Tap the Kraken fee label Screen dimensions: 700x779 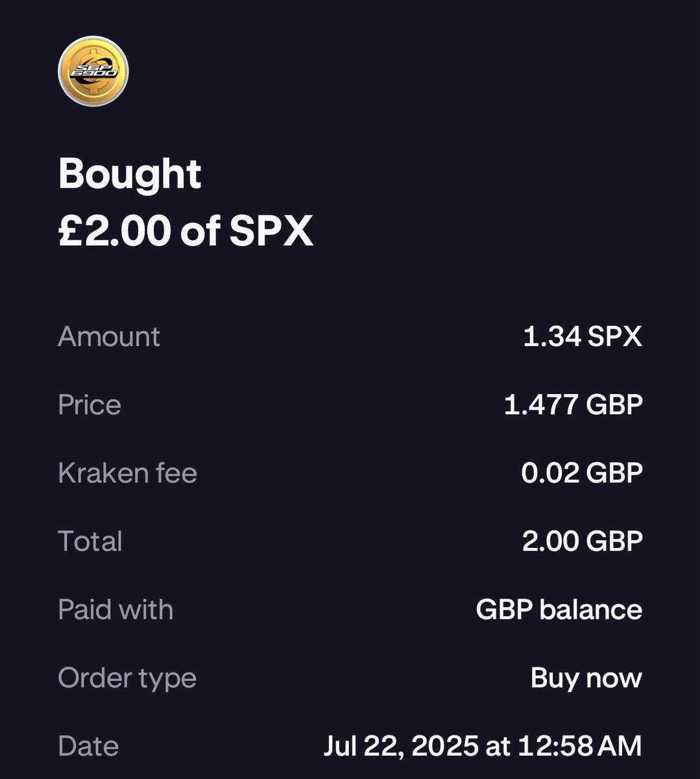pyautogui.click(x=127, y=473)
